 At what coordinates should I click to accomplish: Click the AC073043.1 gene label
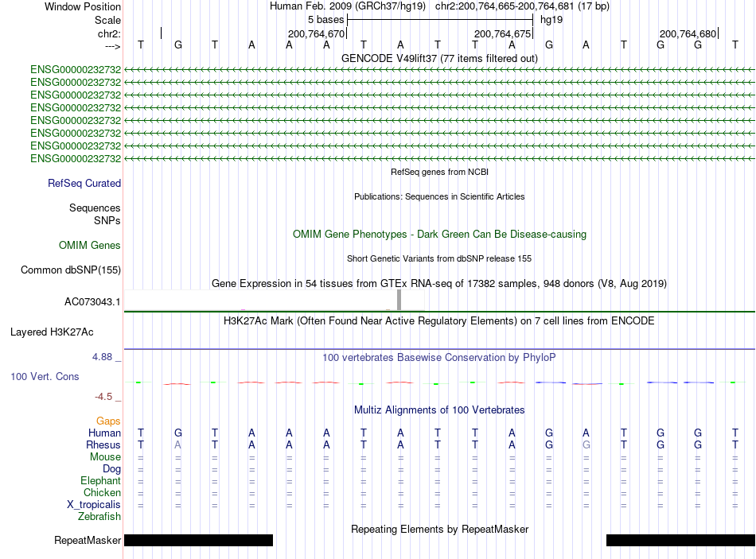tap(92, 301)
